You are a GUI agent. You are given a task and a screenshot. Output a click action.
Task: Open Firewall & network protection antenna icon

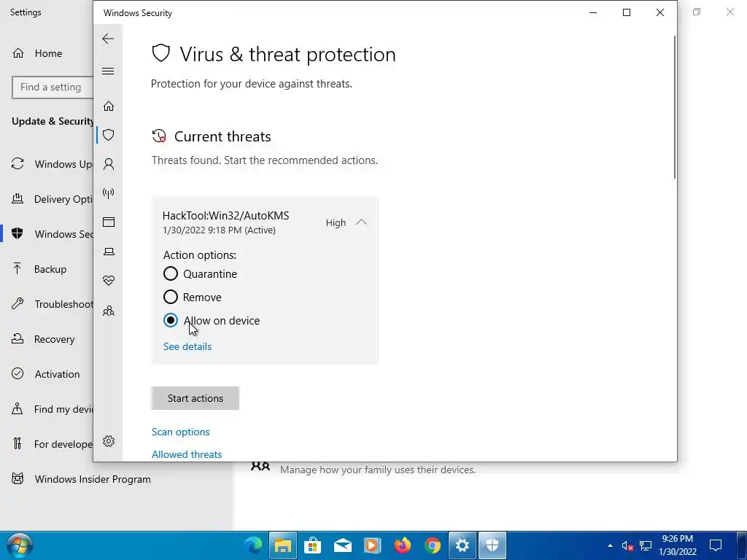pyautogui.click(x=109, y=193)
